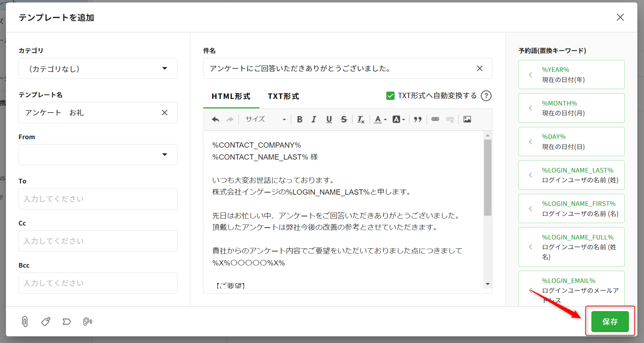Click the Bold formatting icon
The image size is (644, 343).
300,119
